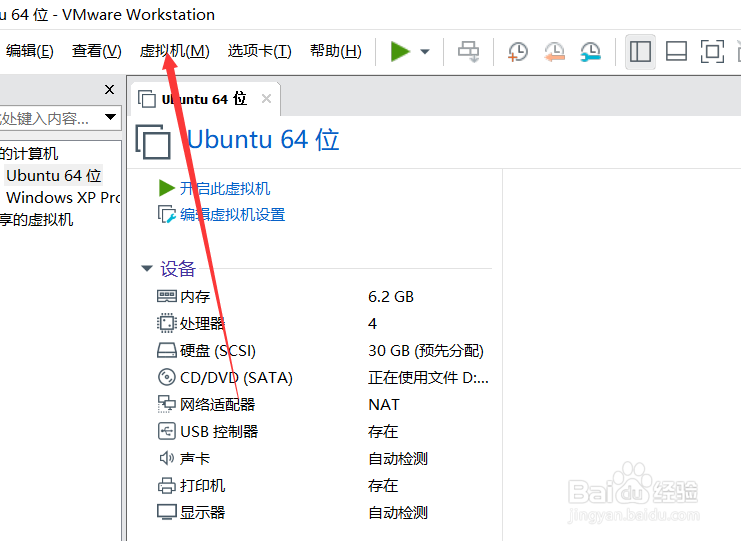Click the send Ctrl+Alt+Del toolbar icon
741x541 pixels.
tap(468, 52)
